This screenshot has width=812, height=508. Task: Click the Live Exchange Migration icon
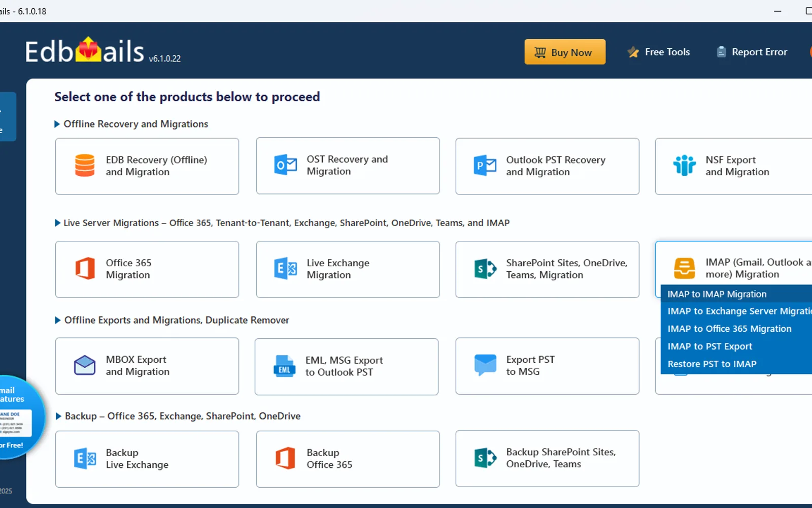click(285, 268)
